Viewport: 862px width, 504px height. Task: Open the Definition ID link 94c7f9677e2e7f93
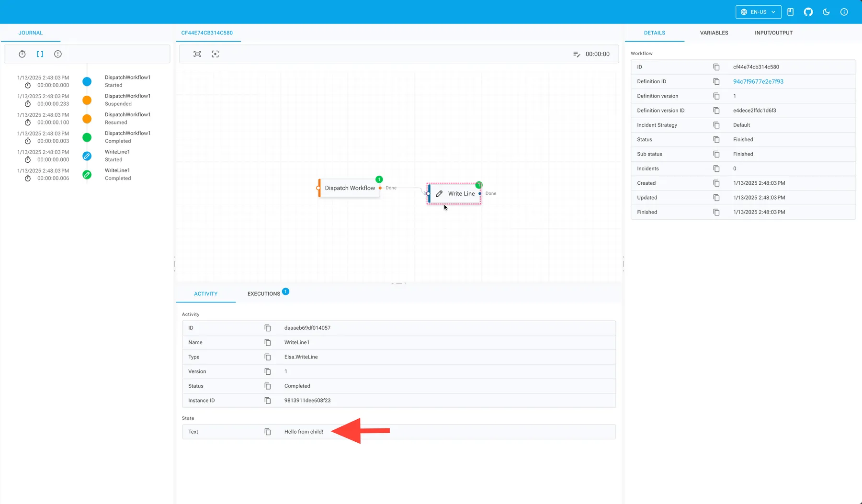point(758,81)
